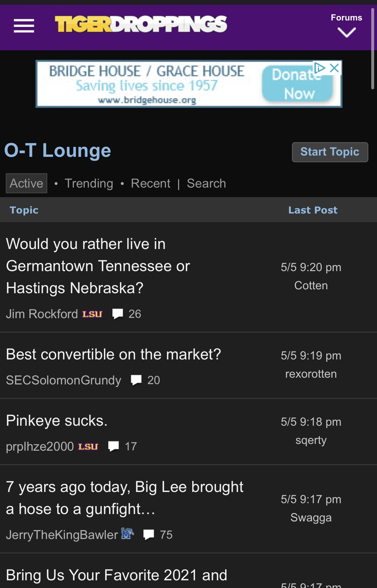Click the comment bubble icon beside 26
The height and width of the screenshot is (588, 377).
(x=118, y=314)
